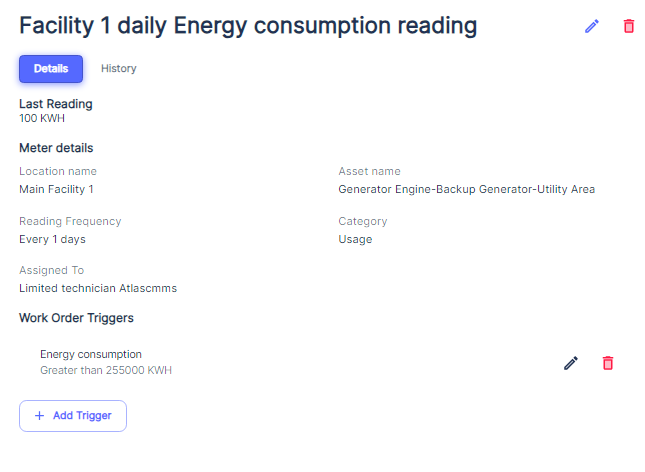Image resolution: width=645 pixels, height=472 pixels.
Task: Click the Usage category value
Action: point(355,239)
